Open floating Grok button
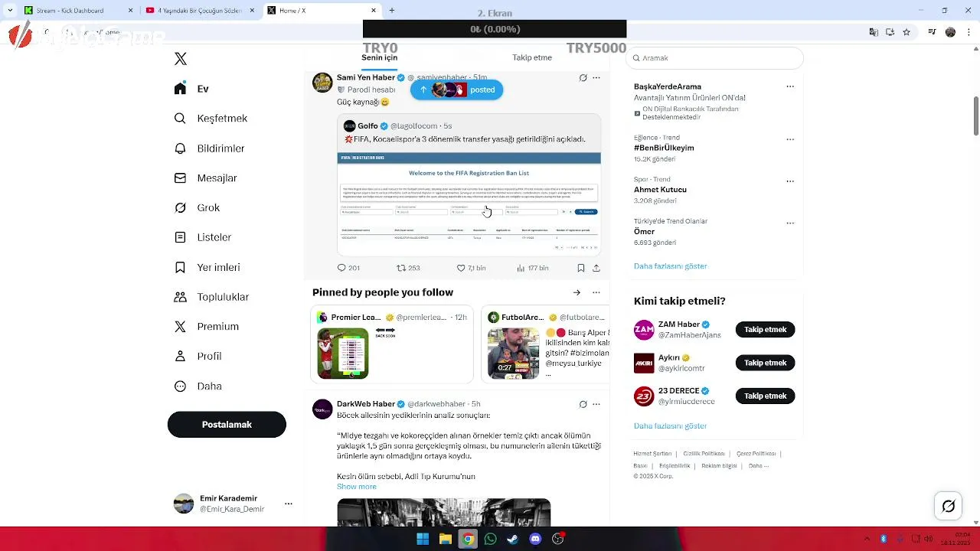980x551 pixels. point(949,506)
